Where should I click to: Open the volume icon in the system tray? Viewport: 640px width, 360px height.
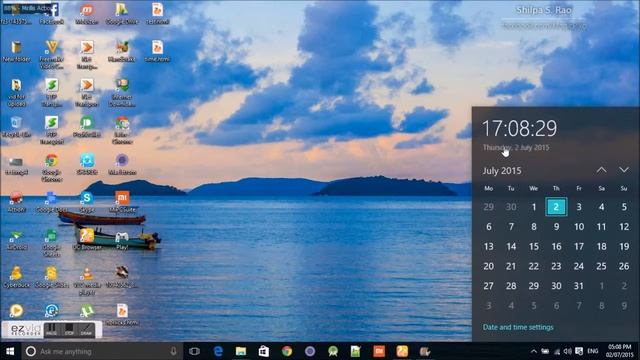(x=568, y=351)
